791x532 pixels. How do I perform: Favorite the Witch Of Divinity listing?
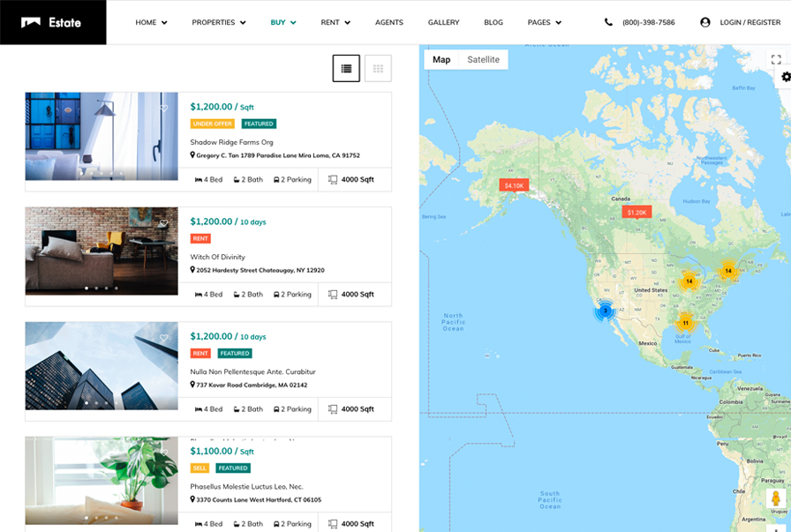[x=164, y=223]
